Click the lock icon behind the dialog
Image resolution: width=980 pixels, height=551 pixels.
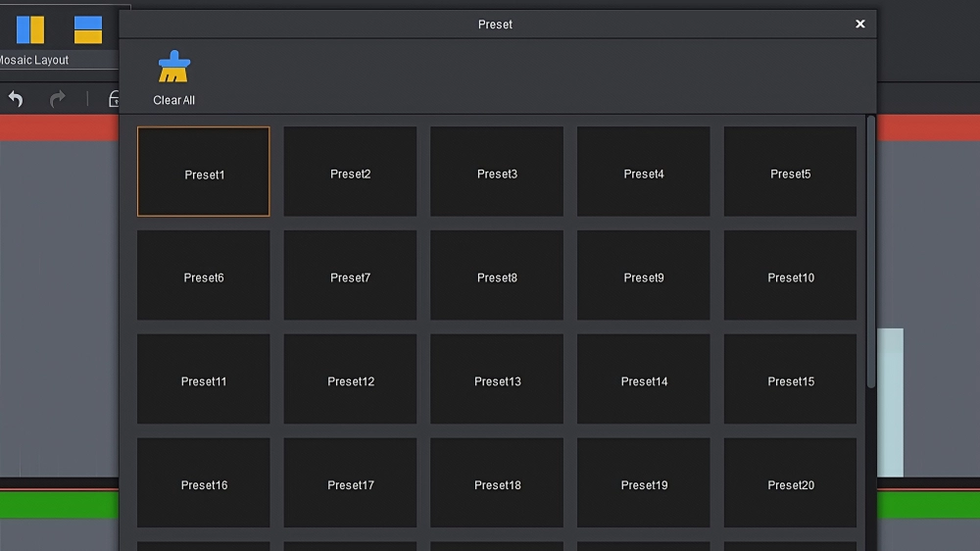[113, 99]
